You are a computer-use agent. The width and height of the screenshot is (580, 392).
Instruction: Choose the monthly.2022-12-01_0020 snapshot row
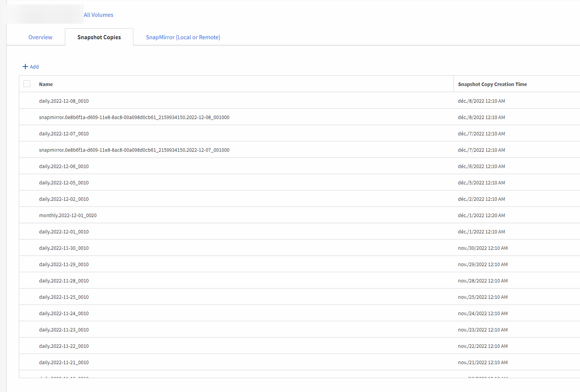(x=68, y=215)
